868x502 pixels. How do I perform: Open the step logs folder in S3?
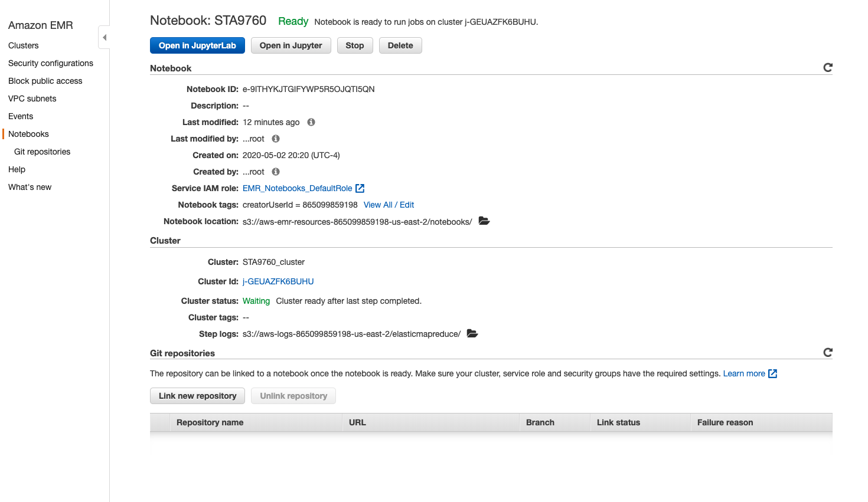point(472,333)
